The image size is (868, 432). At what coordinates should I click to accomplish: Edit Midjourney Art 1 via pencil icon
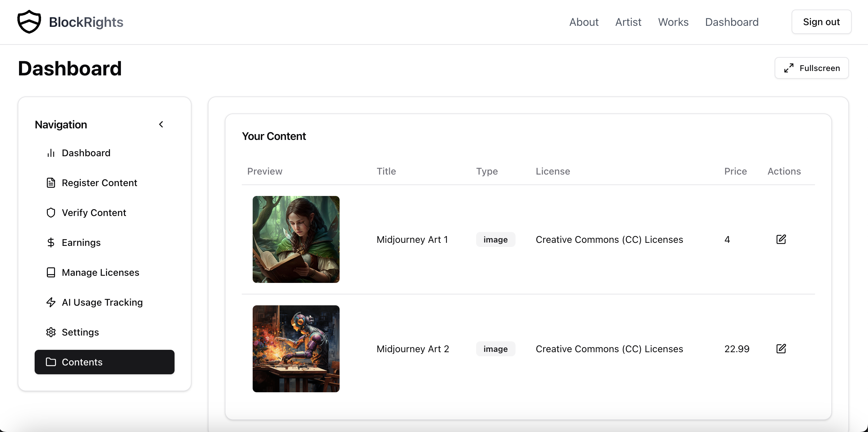pyautogui.click(x=781, y=239)
